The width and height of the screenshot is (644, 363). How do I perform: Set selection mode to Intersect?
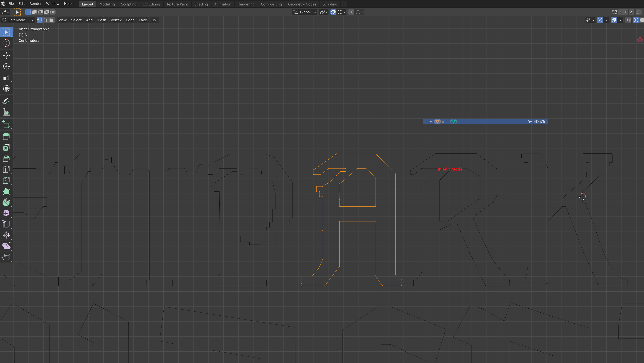tap(52, 12)
